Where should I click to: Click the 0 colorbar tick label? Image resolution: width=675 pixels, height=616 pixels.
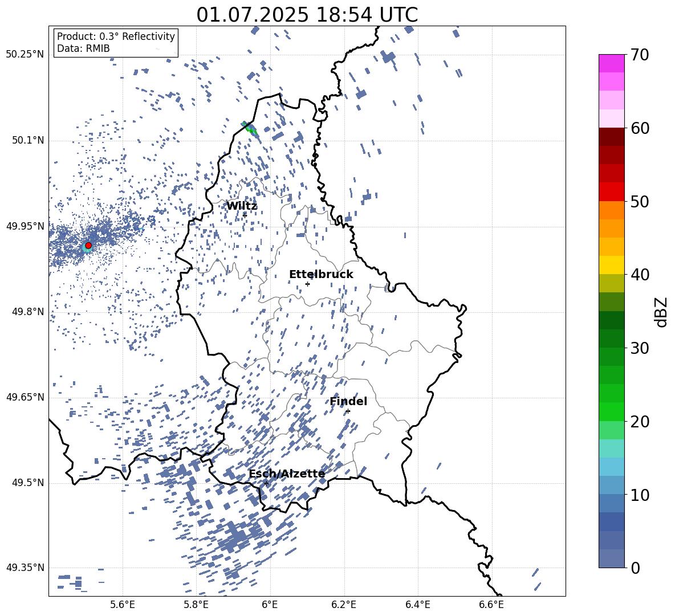635,568
